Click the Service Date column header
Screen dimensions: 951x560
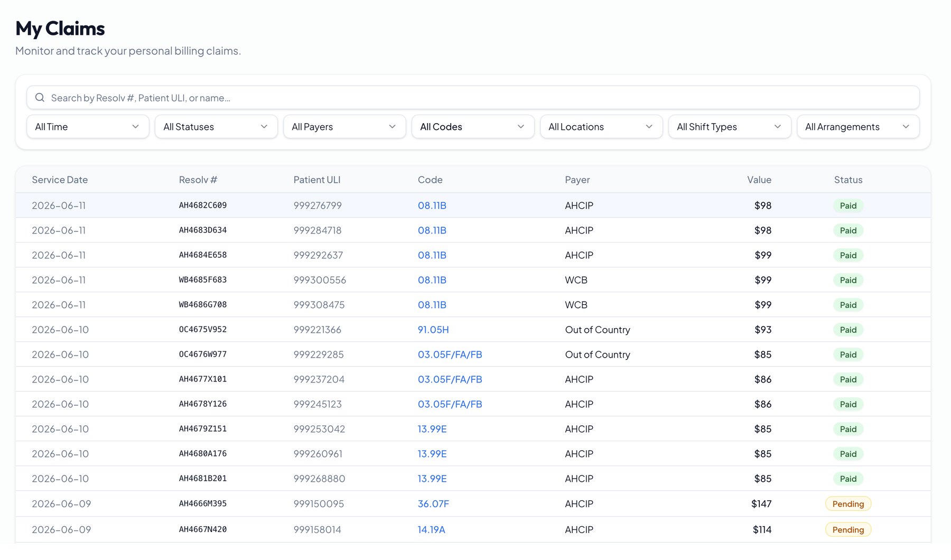point(60,180)
